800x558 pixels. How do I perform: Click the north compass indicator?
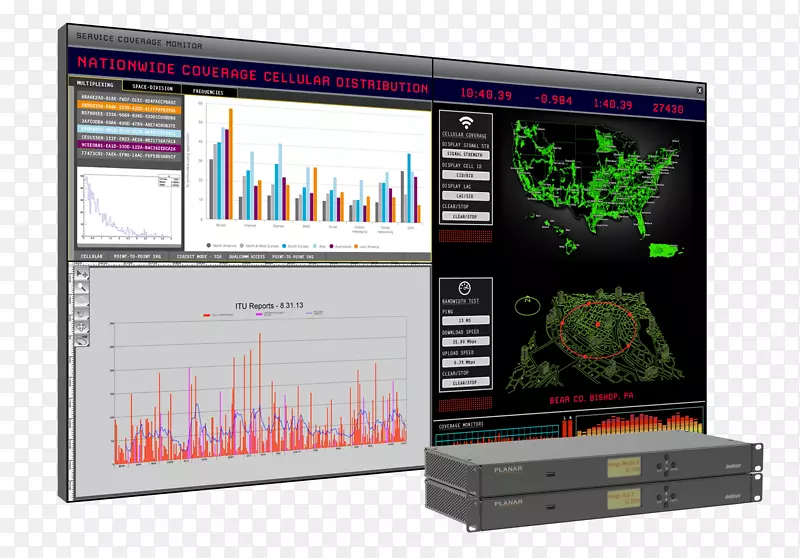(528, 305)
